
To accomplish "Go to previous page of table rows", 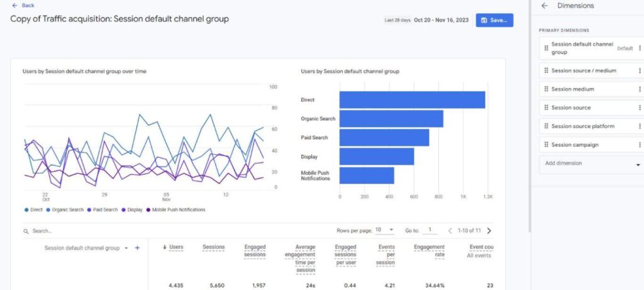I will pyautogui.click(x=450, y=231).
